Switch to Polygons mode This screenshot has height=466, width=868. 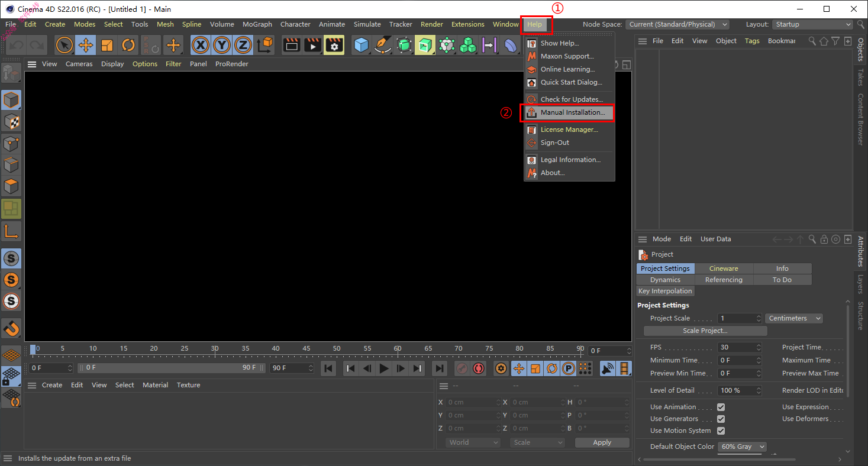point(11,186)
